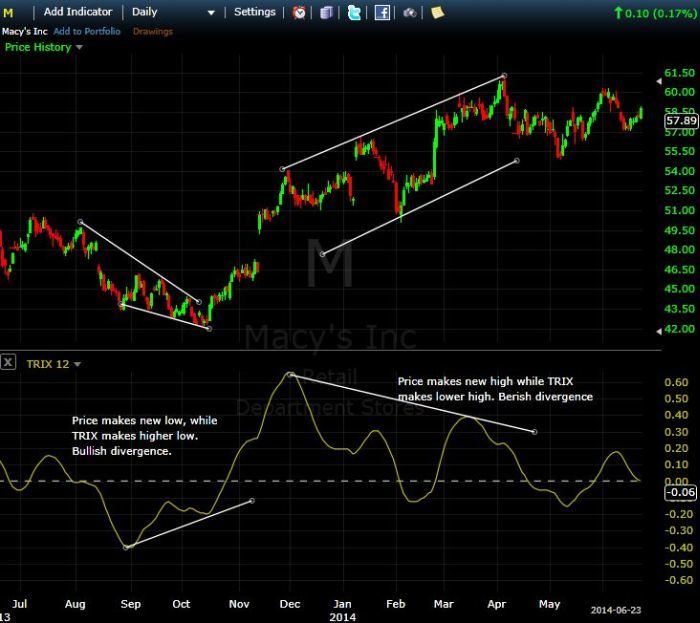Click the stacked documents icon in toolbar

(x=326, y=12)
